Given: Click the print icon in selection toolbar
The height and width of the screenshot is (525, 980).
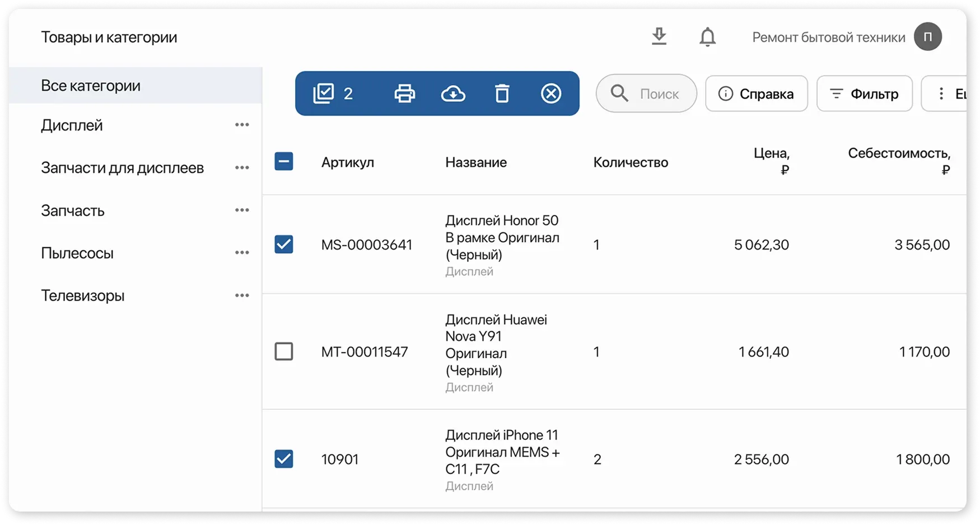Looking at the screenshot, I should (404, 93).
